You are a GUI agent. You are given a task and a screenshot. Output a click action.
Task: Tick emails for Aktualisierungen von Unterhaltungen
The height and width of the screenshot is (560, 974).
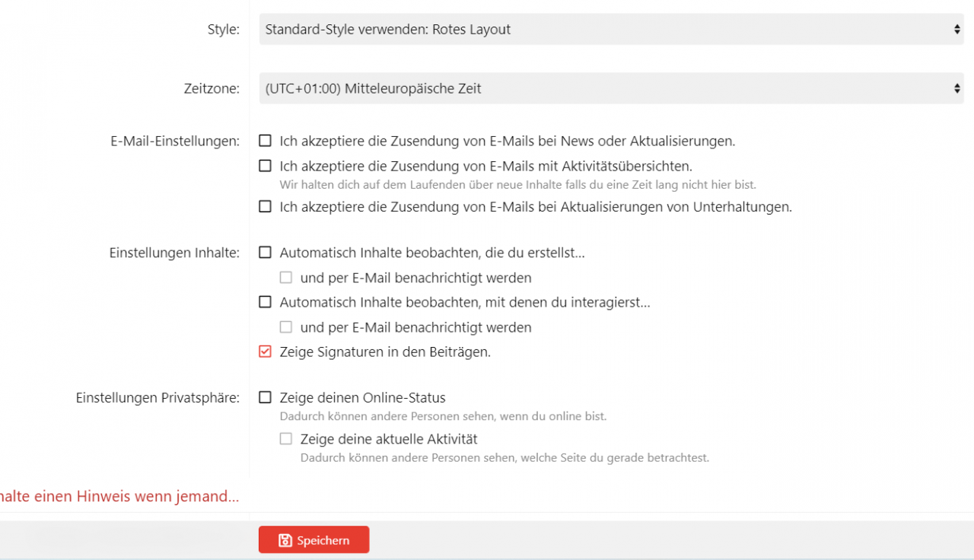265,206
